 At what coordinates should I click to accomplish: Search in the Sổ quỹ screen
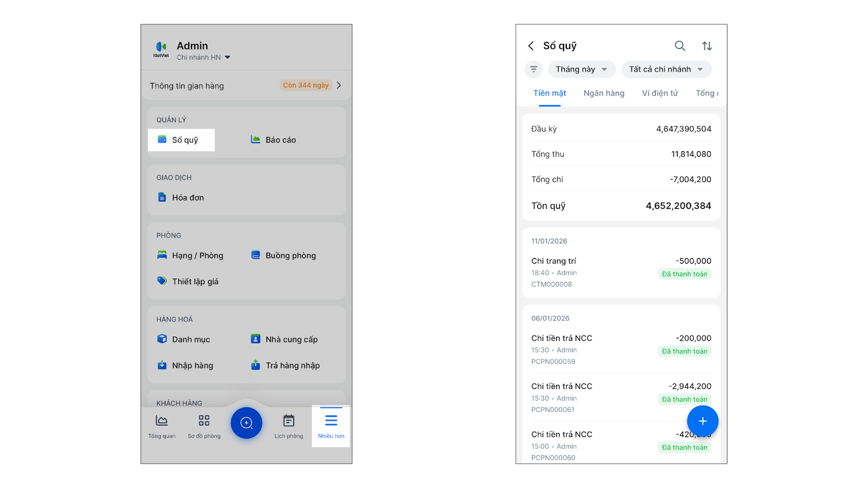(x=680, y=46)
